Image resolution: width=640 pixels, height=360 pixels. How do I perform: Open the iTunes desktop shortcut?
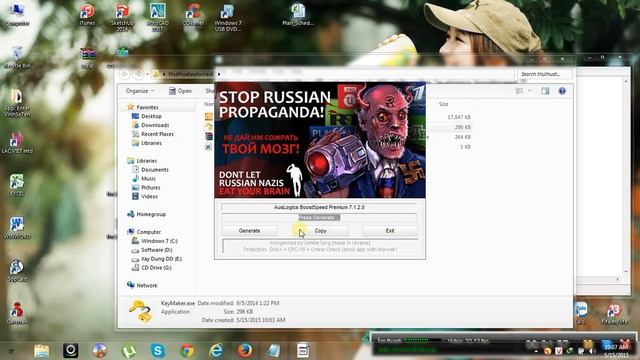click(87, 15)
